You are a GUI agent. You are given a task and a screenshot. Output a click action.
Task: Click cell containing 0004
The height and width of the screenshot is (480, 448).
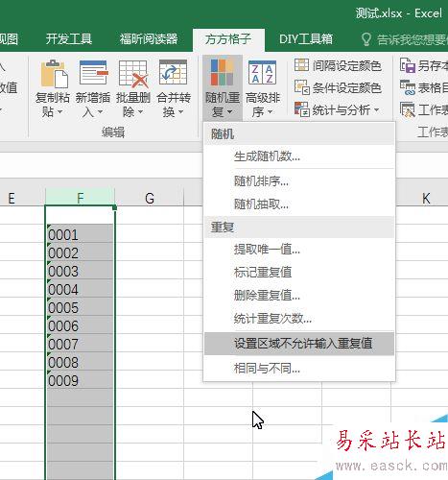pyautogui.click(x=80, y=288)
